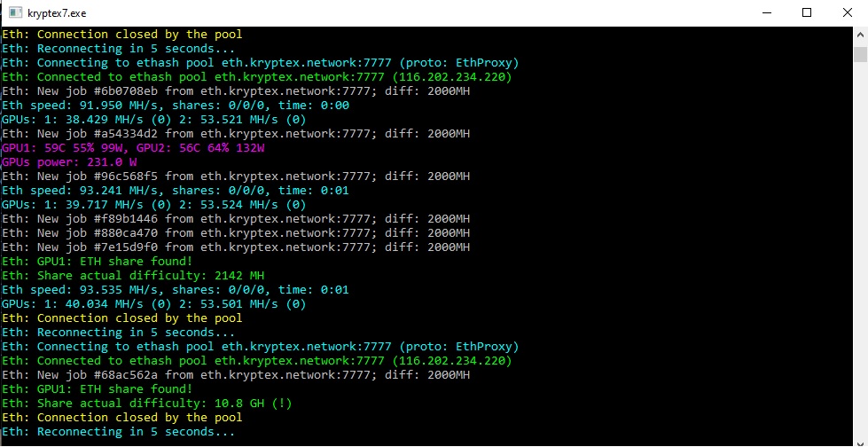Screen dimensions: 868x447
Task: Click line 'Eth speed: 91.950 MH/s'
Action: [x=176, y=106]
